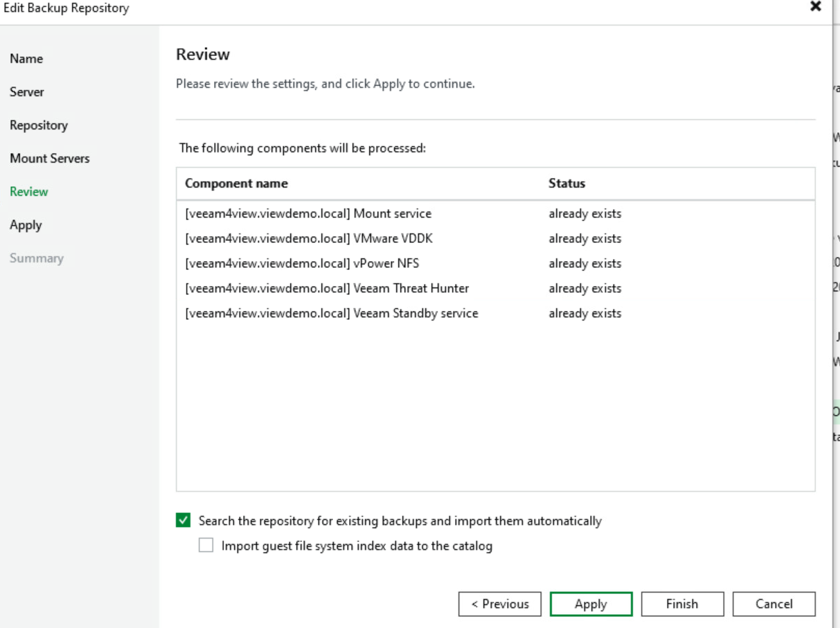840x628 pixels.
Task: Switch to the Repository step
Action: point(39,125)
